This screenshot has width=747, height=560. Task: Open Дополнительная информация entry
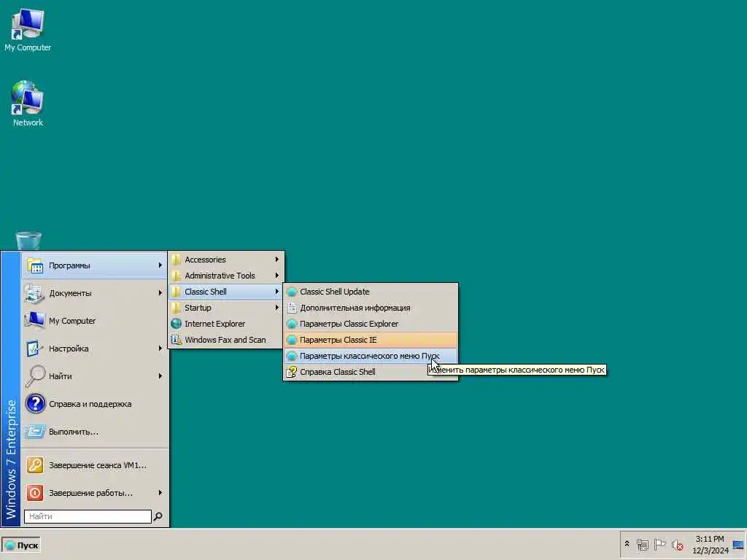371,308
